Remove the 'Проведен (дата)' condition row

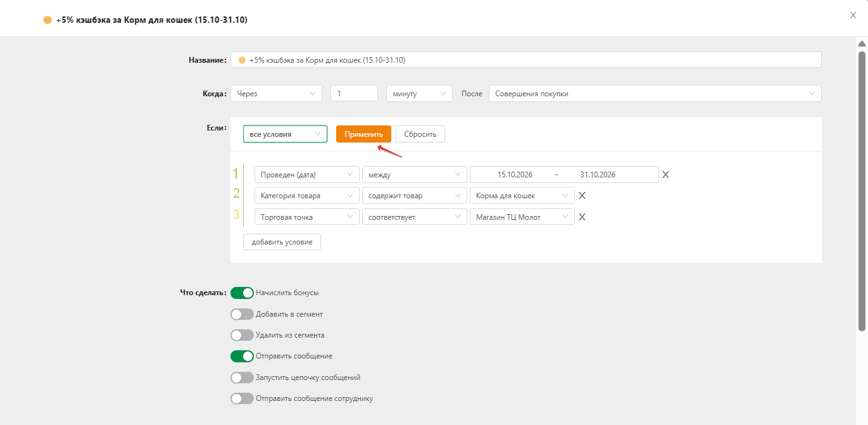pyautogui.click(x=665, y=175)
